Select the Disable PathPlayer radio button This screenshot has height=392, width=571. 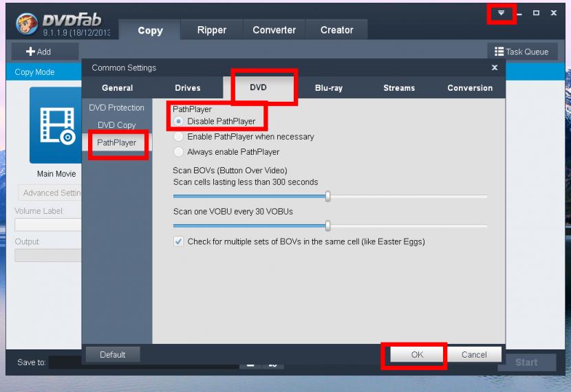[178, 121]
